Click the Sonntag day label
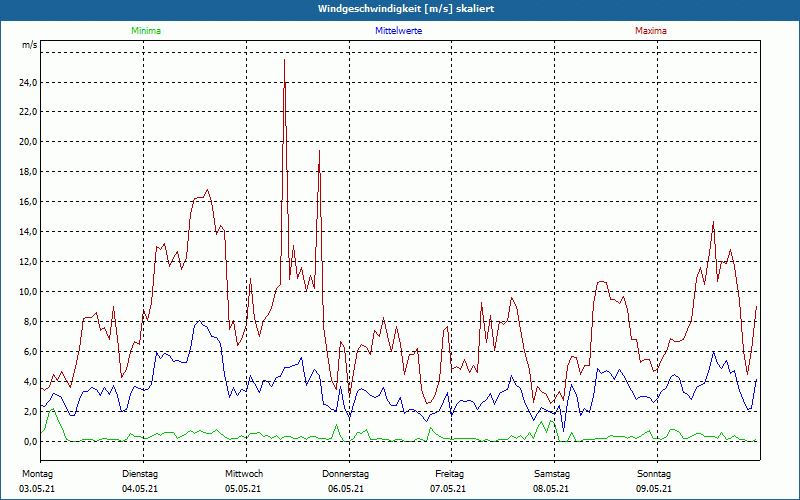 pyautogui.click(x=654, y=474)
